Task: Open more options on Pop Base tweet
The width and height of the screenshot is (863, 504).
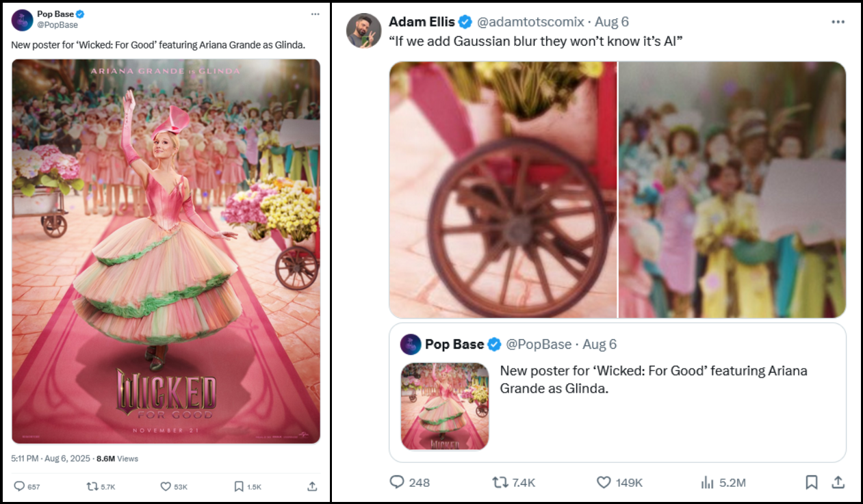Action: (315, 14)
